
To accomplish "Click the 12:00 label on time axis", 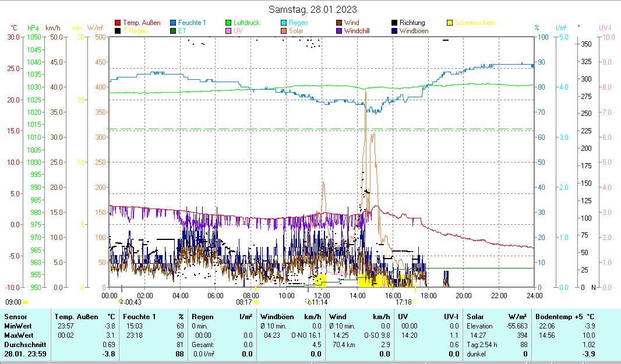I will [x=322, y=295].
